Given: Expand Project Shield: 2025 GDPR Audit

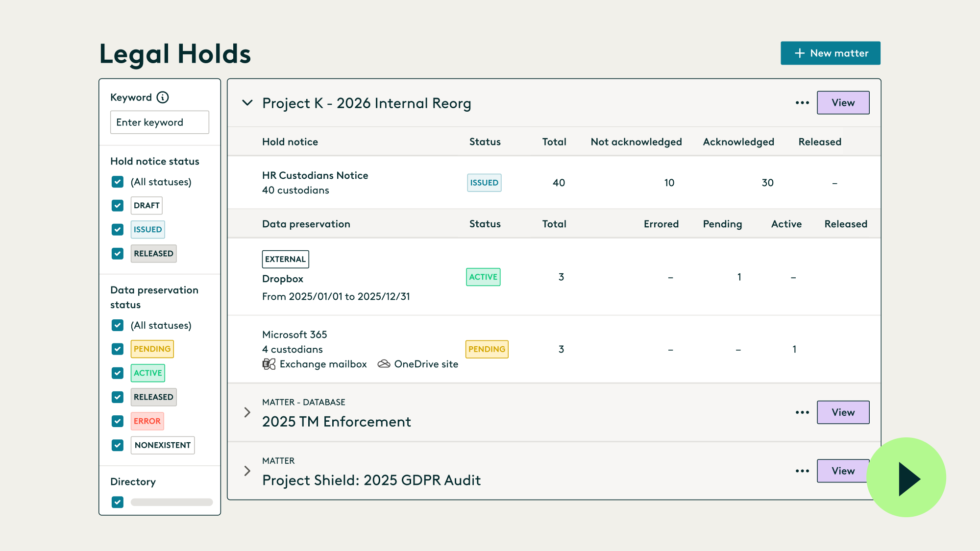Looking at the screenshot, I should click(247, 471).
